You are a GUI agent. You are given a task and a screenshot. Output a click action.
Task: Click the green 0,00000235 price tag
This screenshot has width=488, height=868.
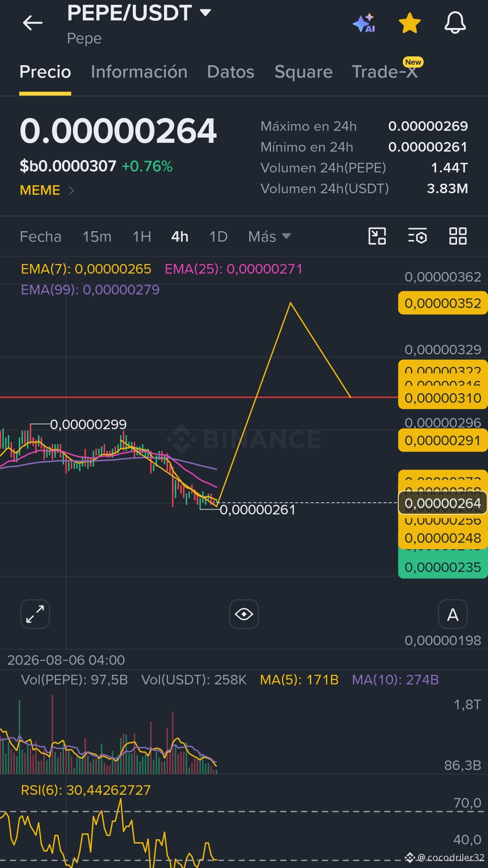(x=443, y=567)
